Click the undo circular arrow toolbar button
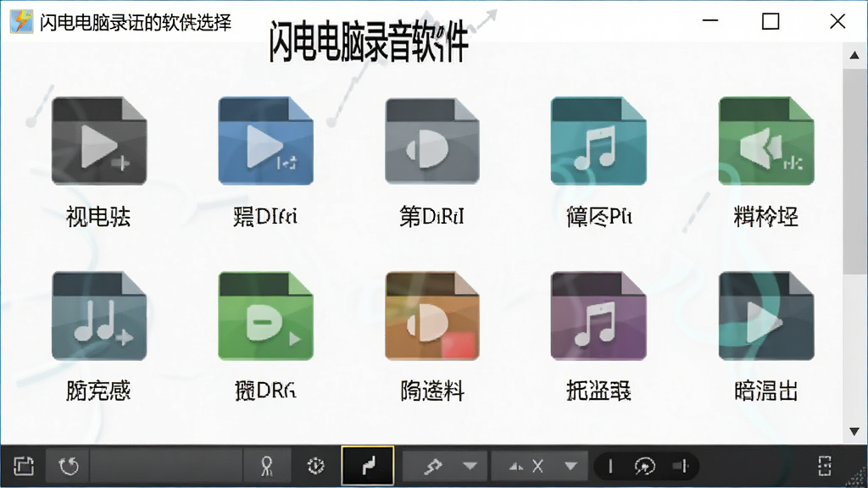The image size is (868, 488). point(69,466)
